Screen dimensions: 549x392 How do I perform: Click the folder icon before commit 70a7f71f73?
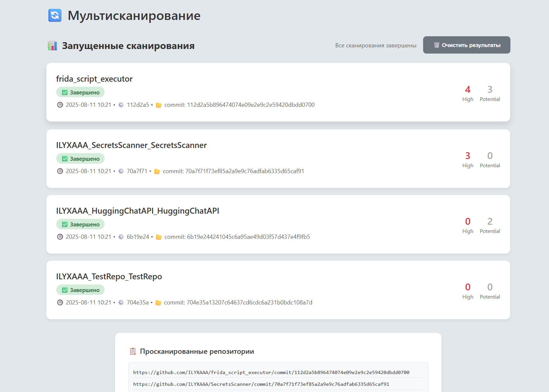tap(157, 171)
